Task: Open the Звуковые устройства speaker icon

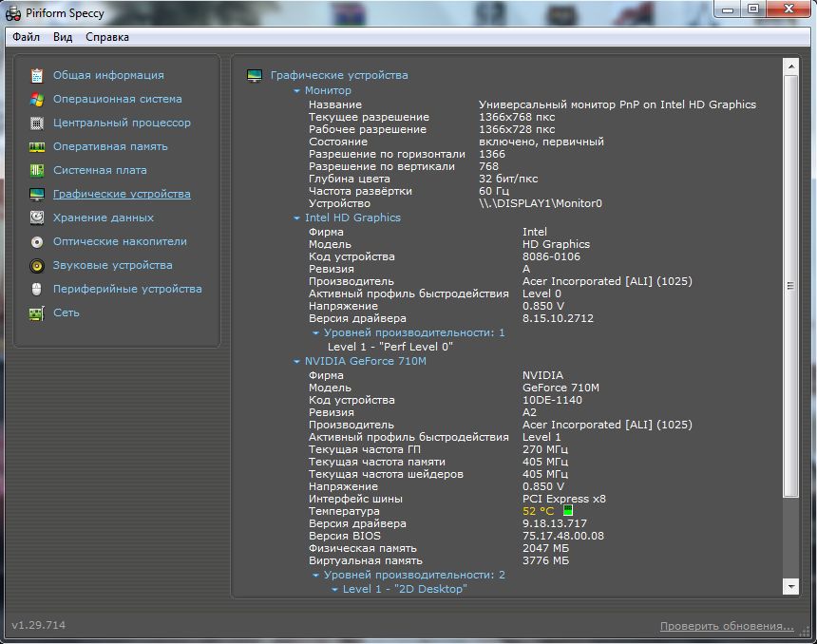Action: pos(37,265)
